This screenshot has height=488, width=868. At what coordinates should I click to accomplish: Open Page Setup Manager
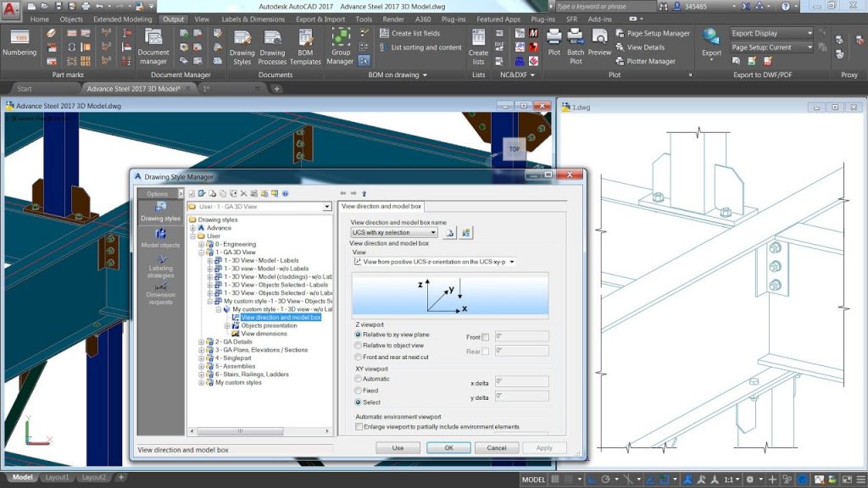654,33
